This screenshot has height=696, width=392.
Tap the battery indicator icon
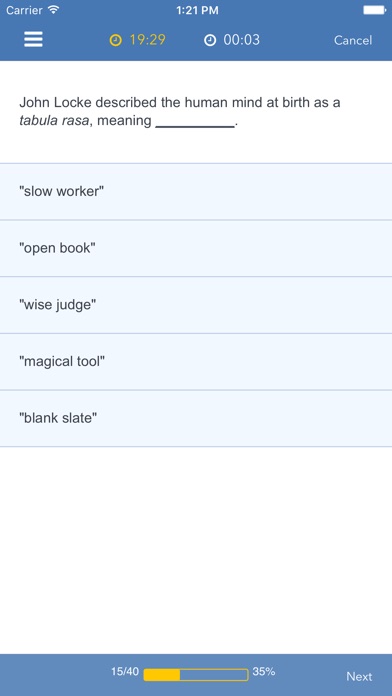point(374,10)
